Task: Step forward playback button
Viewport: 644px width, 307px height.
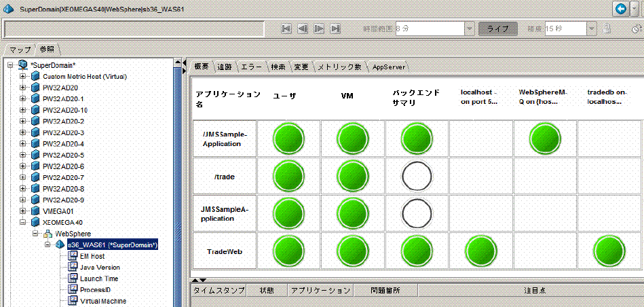Action: [319, 29]
